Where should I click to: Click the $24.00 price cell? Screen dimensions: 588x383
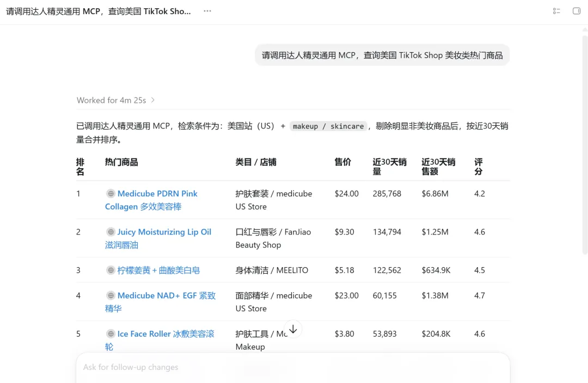(346, 194)
